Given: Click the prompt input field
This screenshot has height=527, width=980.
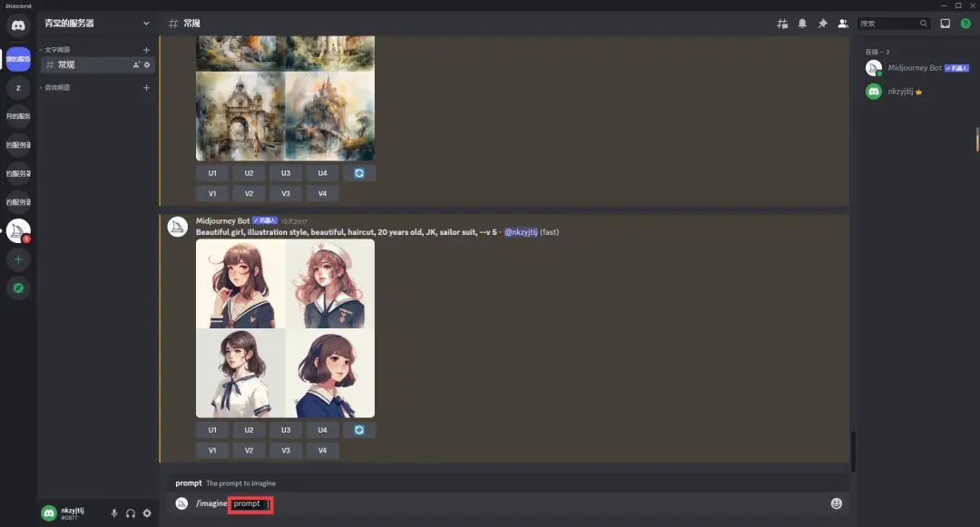Looking at the screenshot, I should point(250,504).
